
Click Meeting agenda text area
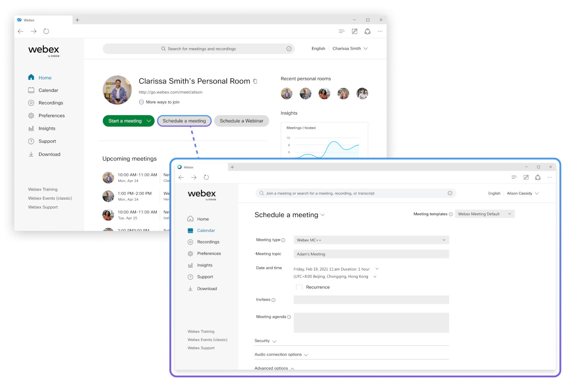371,323
